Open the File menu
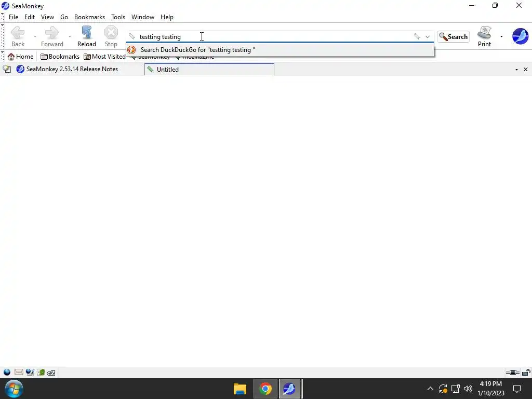Screen dimensions: 532x399 click(13, 17)
